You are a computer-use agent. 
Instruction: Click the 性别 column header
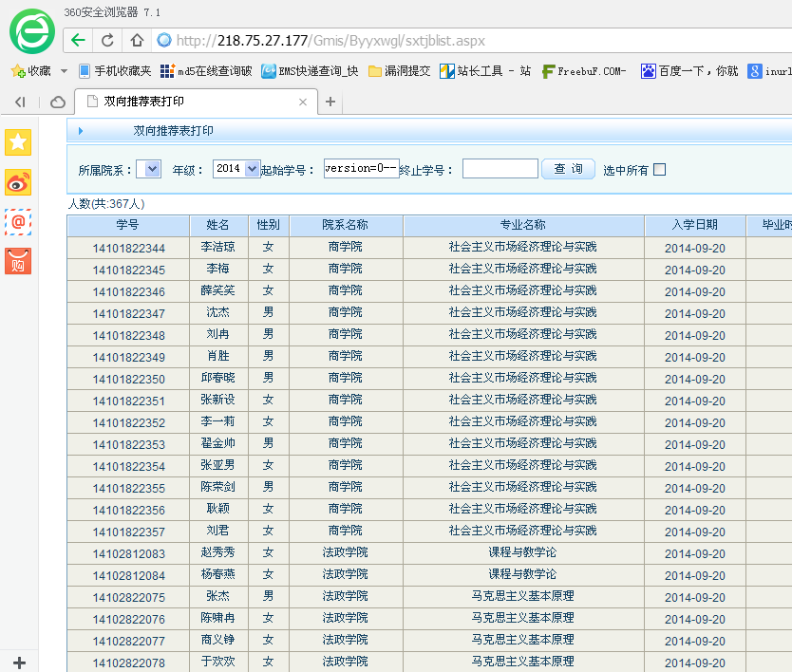tap(269, 226)
